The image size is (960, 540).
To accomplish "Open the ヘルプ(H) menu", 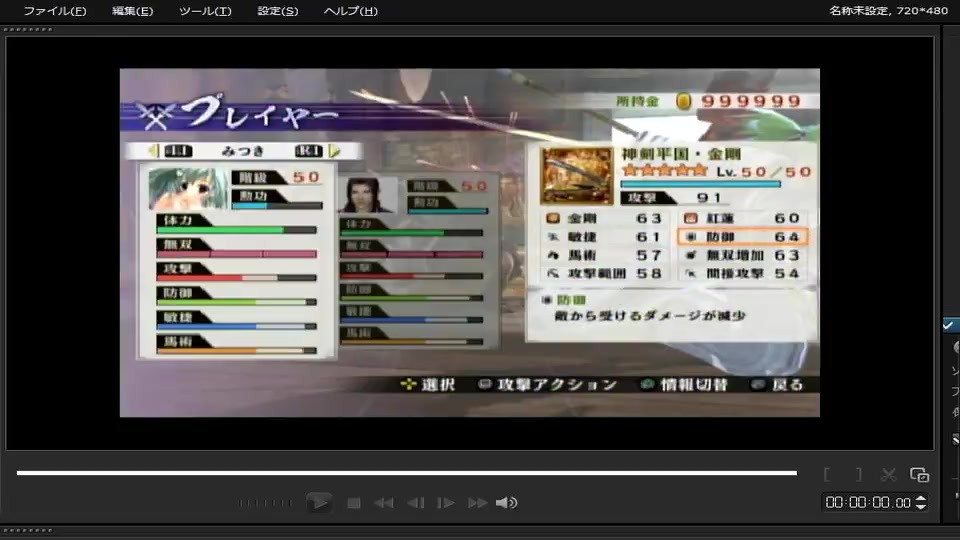I will click(350, 11).
